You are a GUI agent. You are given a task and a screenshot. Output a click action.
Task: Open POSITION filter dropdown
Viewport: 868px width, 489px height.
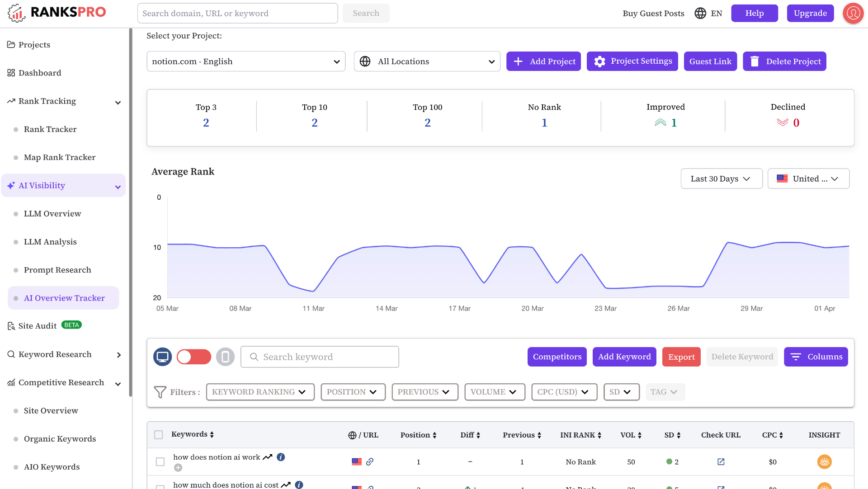pos(353,392)
